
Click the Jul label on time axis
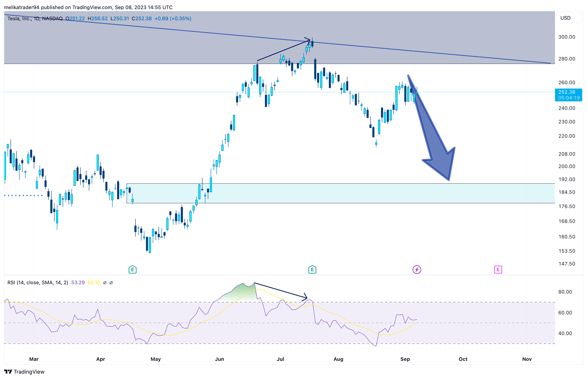coord(280,359)
